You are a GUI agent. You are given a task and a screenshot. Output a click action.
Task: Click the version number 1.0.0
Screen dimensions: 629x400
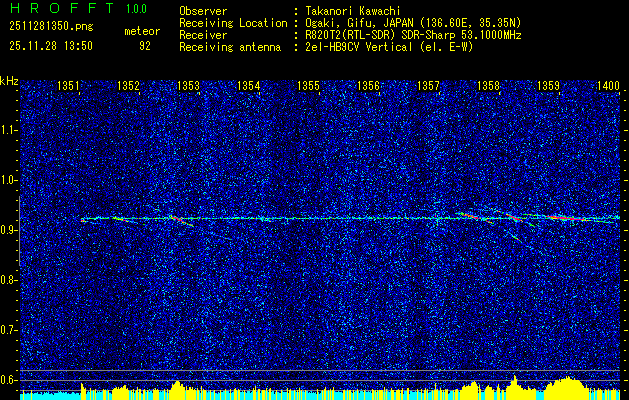click(136, 9)
